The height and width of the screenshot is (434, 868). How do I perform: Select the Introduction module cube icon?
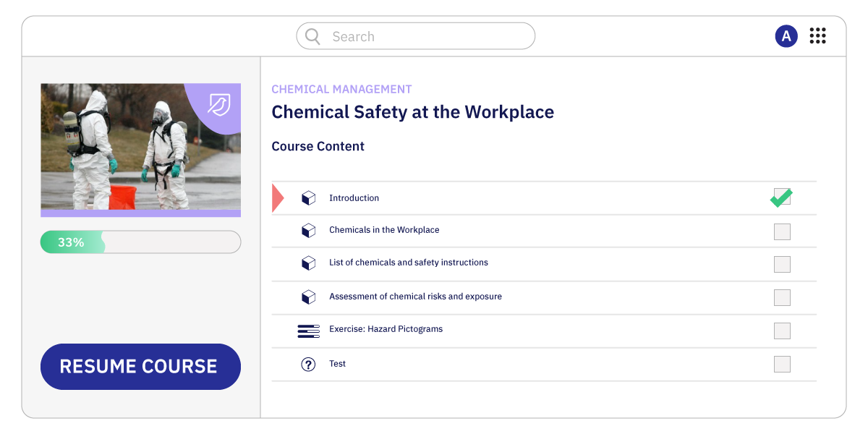click(309, 197)
